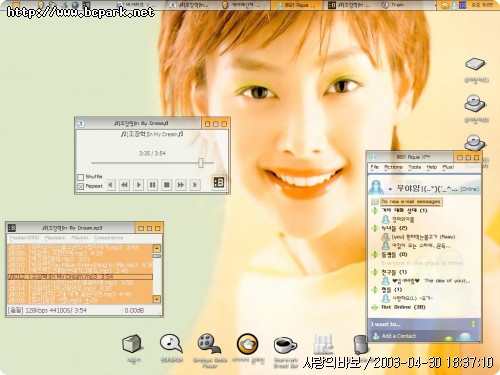500x375 pixels.
Task: Click the Add a Contact icon
Action: click(x=376, y=336)
